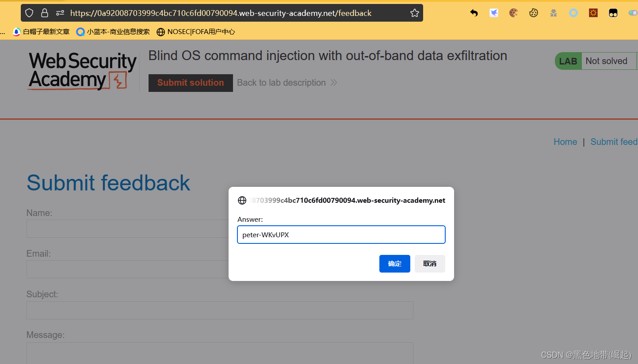638x364 pixels.
Task: Open the red sun emblem extension
Action: [x=593, y=13]
